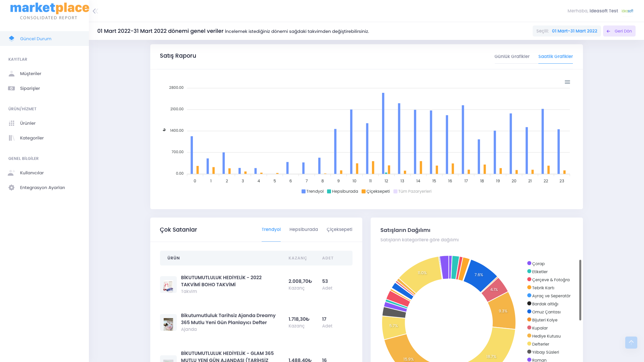
Task: Switch to Saatlik Grafikler tab
Action: (555, 57)
